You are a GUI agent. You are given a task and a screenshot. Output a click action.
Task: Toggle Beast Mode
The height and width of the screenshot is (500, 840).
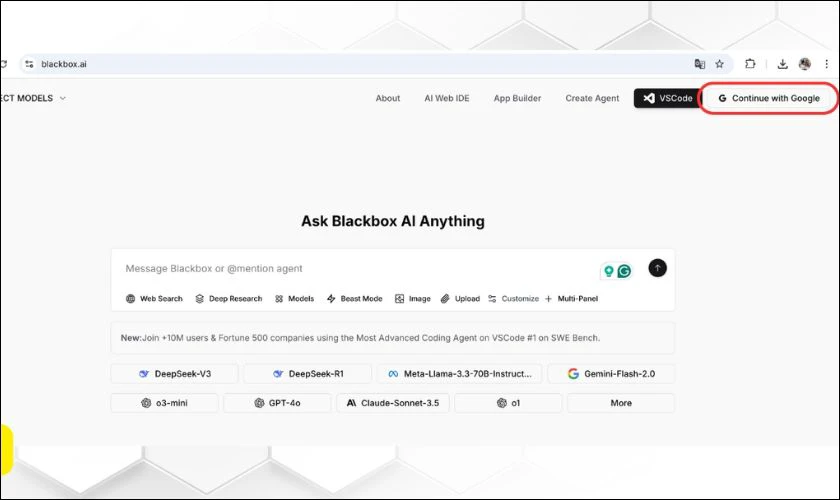355,298
